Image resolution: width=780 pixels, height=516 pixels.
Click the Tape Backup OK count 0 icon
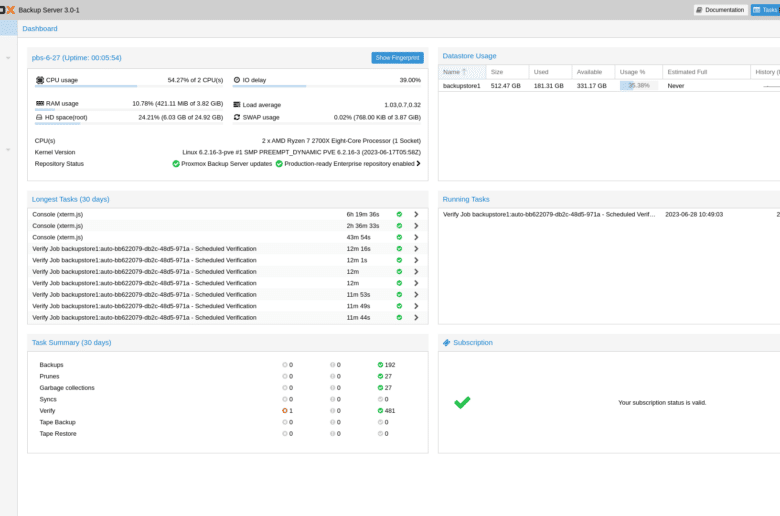(x=380, y=422)
